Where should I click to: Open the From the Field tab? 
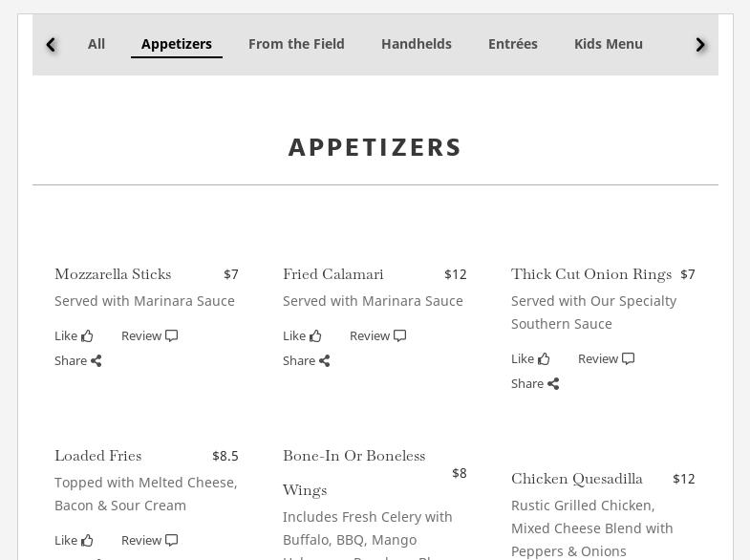(296, 44)
